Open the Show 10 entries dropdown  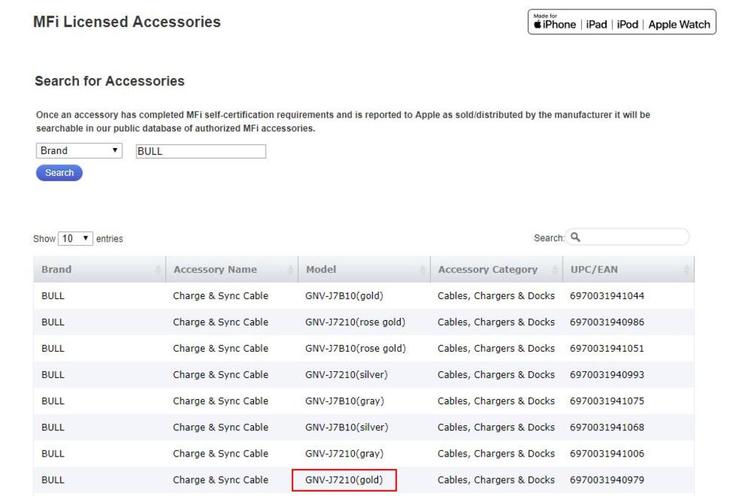[75, 238]
